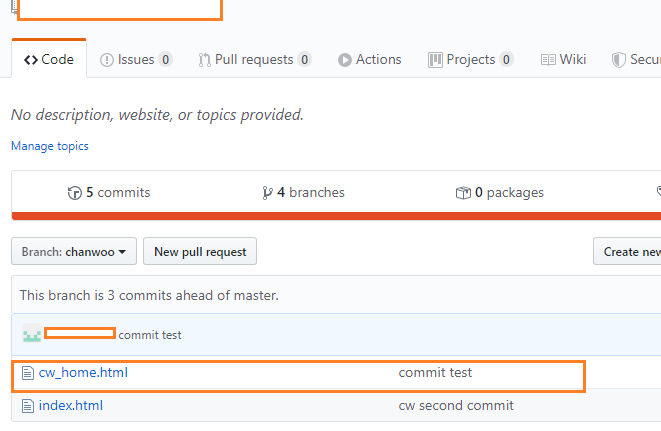Click the Projects board icon

coord(435,60)
